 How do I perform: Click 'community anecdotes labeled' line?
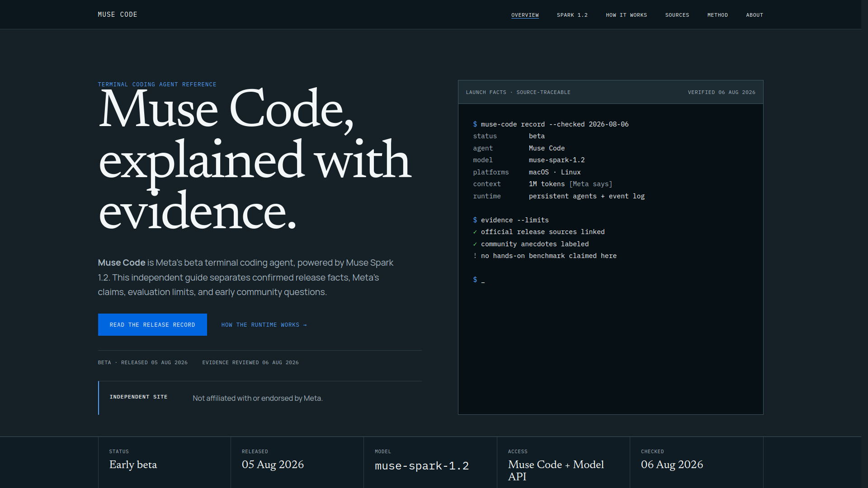[531, 244]
